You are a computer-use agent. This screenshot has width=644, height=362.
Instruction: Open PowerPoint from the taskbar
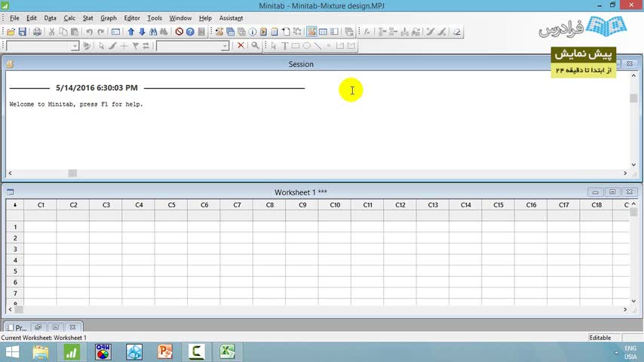coord(165,352)
